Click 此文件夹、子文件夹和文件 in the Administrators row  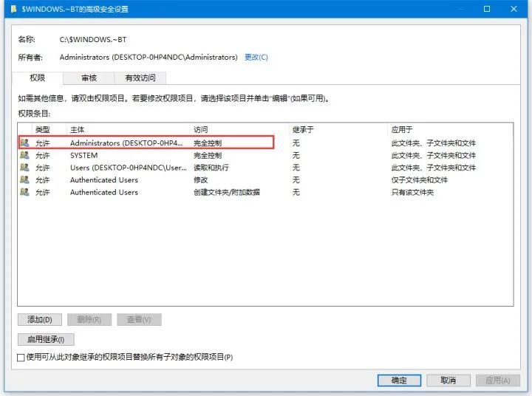(434, 143)
